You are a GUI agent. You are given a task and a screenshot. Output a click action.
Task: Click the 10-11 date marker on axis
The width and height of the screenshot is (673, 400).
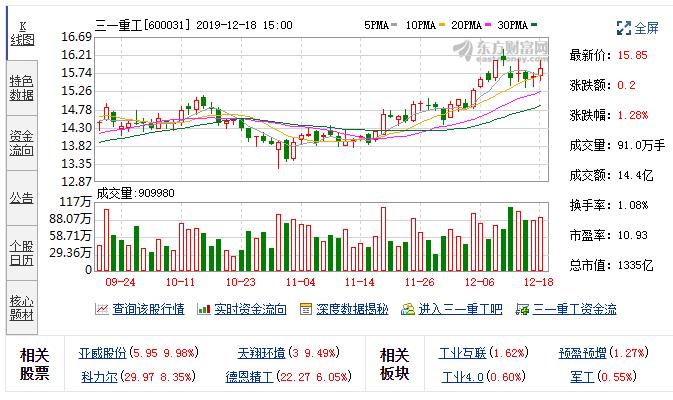click(180, 282)
